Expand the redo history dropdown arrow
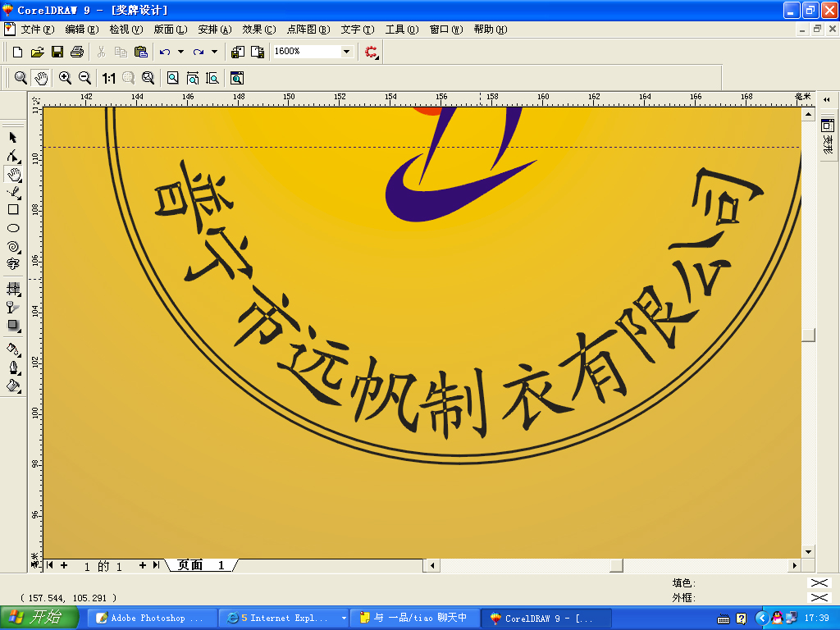The height and width of the screenshot is (630, 840). 214,52
